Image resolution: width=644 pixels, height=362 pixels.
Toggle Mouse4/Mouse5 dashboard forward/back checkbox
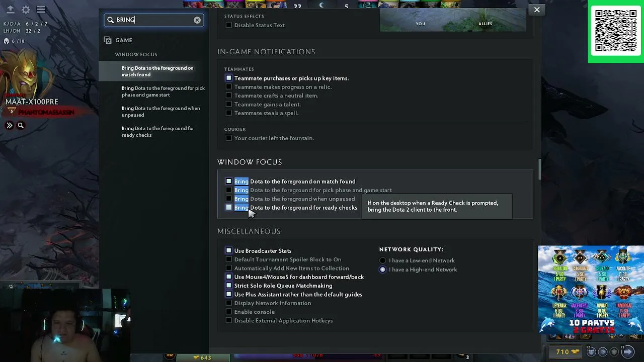click(229, 277)
